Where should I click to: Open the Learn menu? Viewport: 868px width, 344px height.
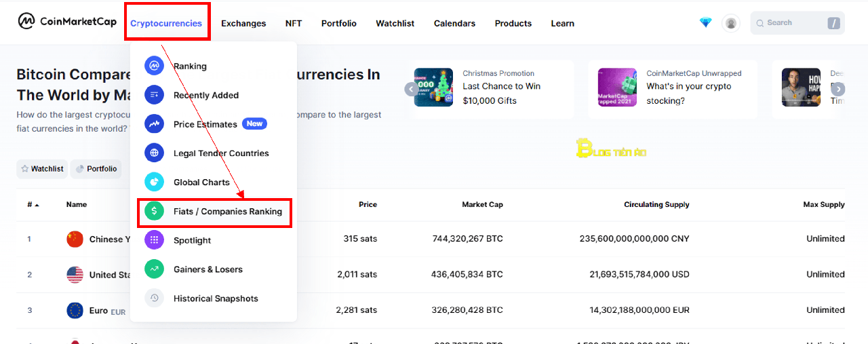coord(563,23)
